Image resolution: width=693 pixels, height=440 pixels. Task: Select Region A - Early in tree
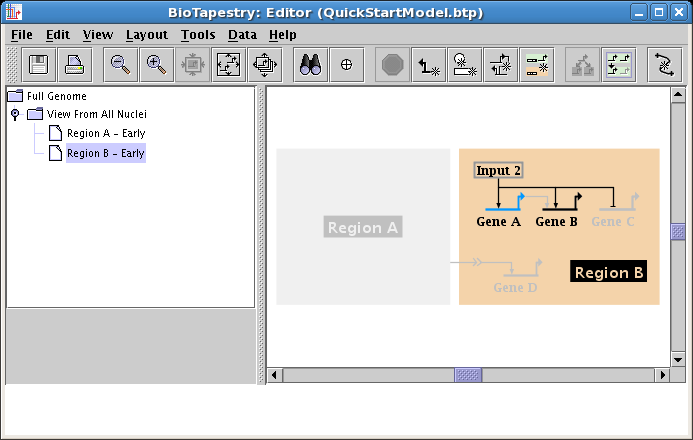tap(105, 134)
